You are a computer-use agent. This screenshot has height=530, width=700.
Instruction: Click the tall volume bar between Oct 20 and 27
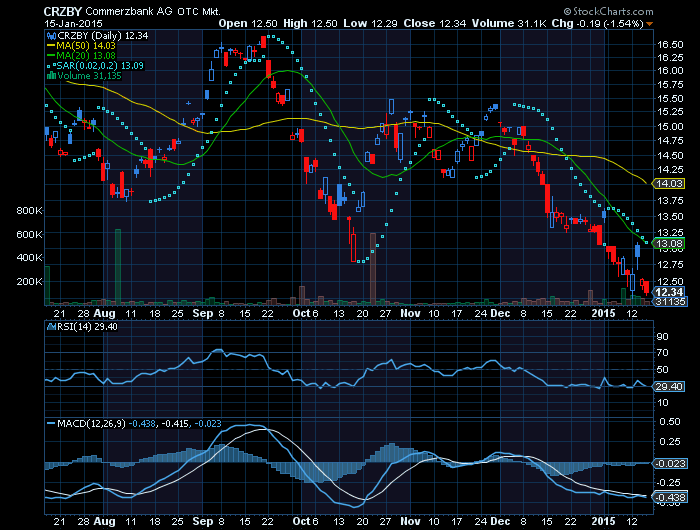pyautogui.click(x=373, y=268)
